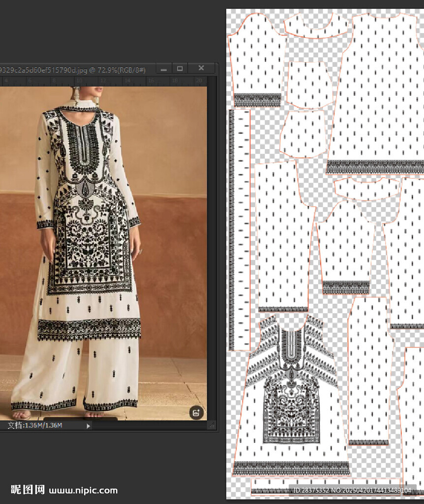Click the document size readout 文档:1.36M/1.36M
The height and width of the screenshot is (504, 424).
[x=35, y=425]
